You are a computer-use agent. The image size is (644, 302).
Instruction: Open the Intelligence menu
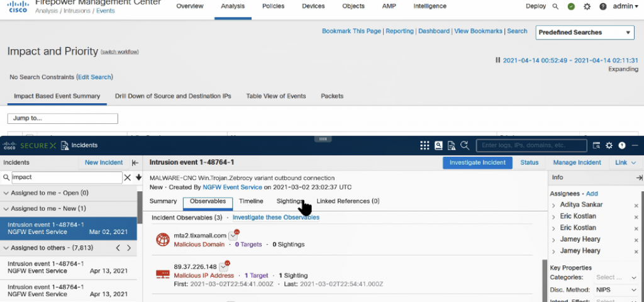point(430,6)
